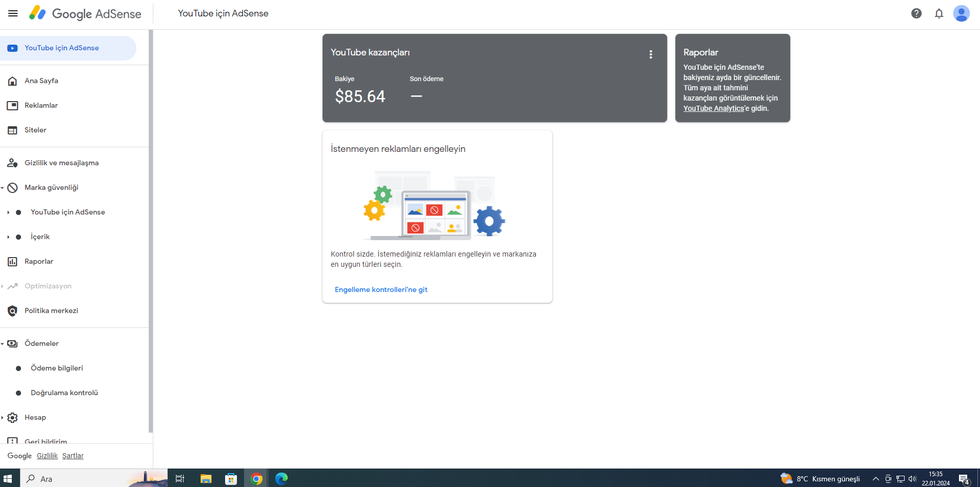Click the "Bakiye" label
This screenshot has width=980, height=487.
[345, 79]
